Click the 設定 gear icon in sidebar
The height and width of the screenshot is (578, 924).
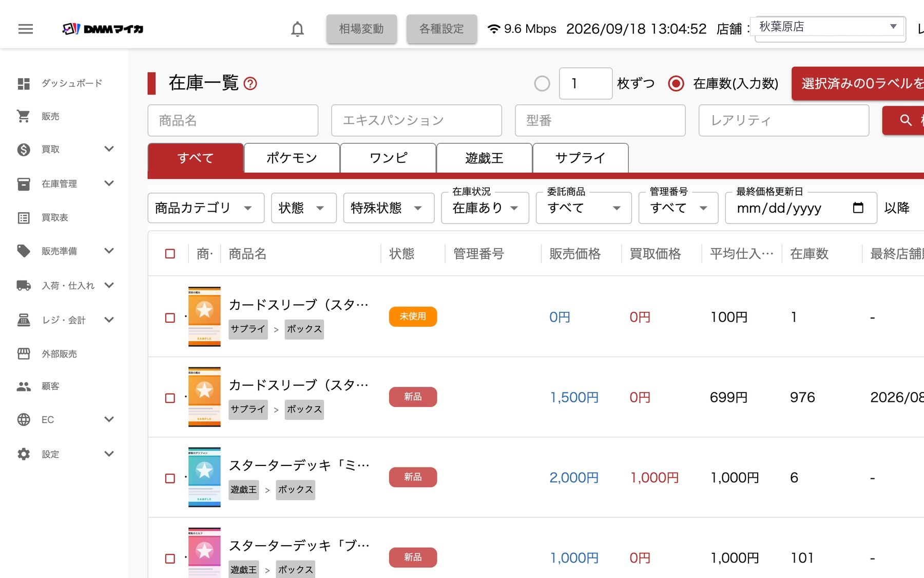click(x=24, y=454)
